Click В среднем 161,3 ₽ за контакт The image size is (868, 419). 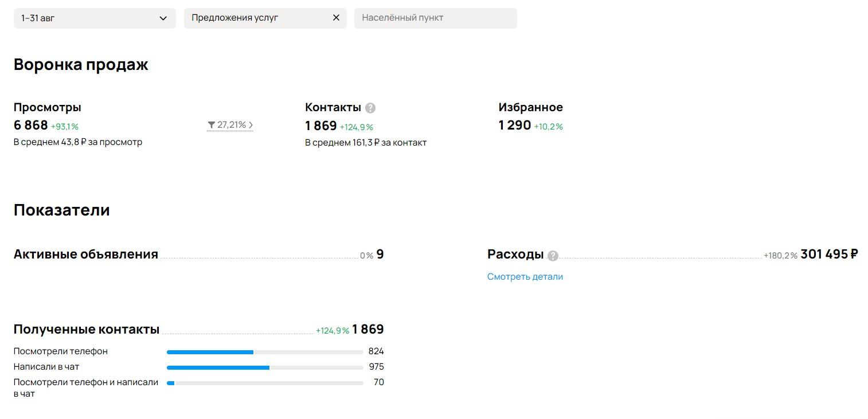(x=366, y=142)
